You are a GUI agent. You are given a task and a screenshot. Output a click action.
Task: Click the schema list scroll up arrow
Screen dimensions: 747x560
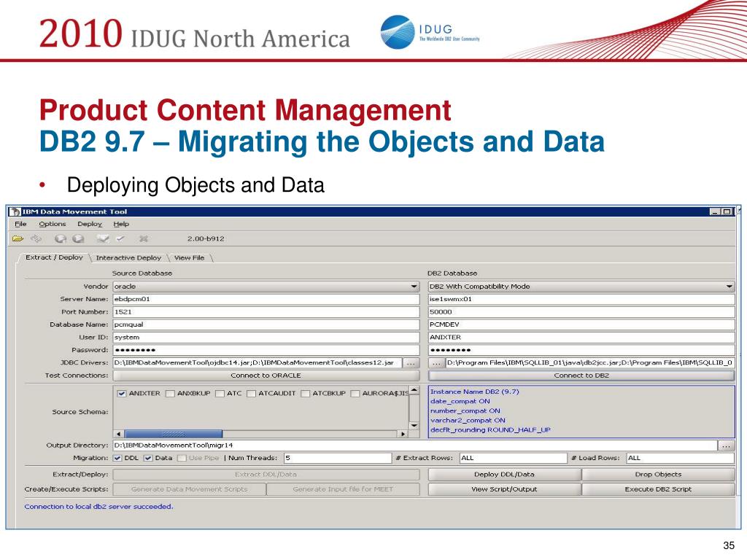tap(414, 391)
